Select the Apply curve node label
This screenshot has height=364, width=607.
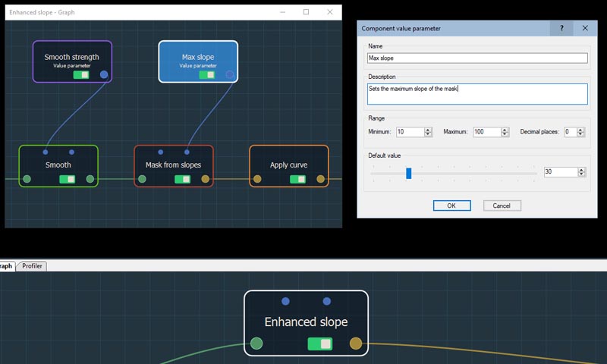(x=289, y=165)
